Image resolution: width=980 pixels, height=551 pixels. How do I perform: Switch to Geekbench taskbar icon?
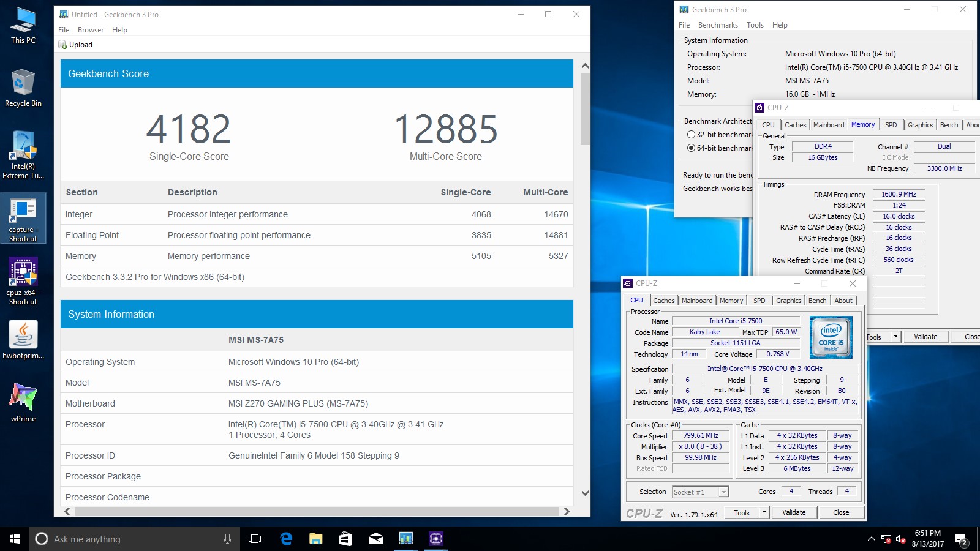[x=405, y=539]
